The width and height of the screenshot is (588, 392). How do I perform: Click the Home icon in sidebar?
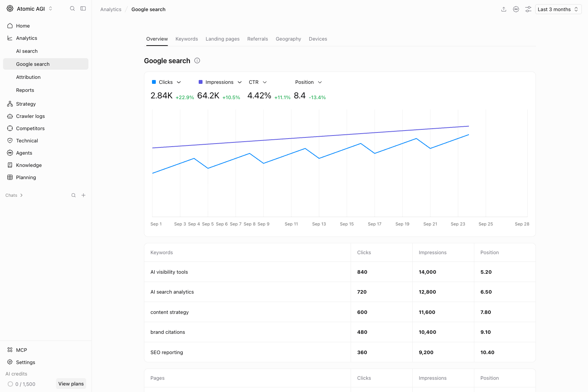point(10,26)
